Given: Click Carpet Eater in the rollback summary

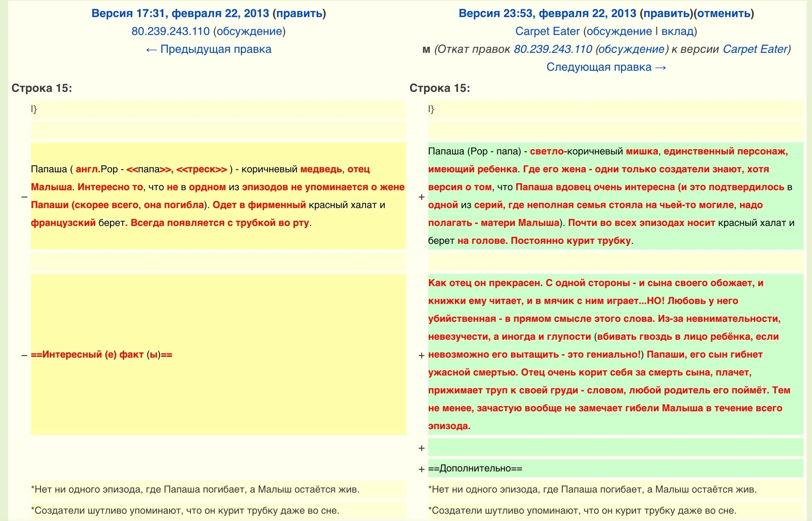Looking at the screenshot, I should coord(755,49).
